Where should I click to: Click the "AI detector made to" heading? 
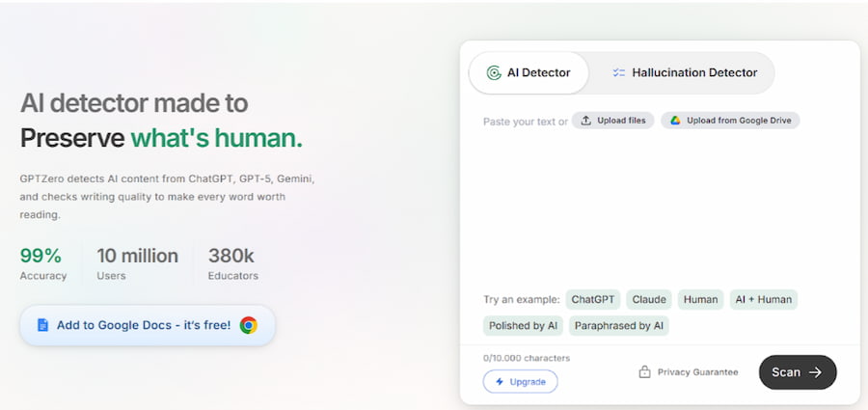(x=134, y=103)
